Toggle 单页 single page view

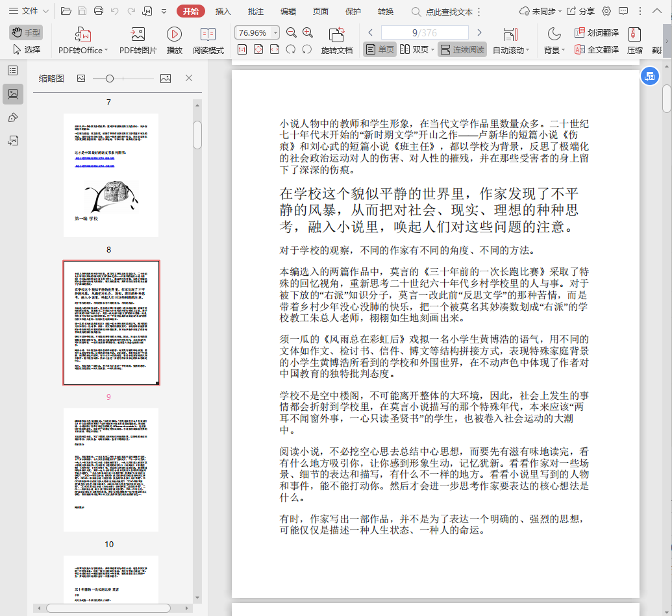(380, 49)
